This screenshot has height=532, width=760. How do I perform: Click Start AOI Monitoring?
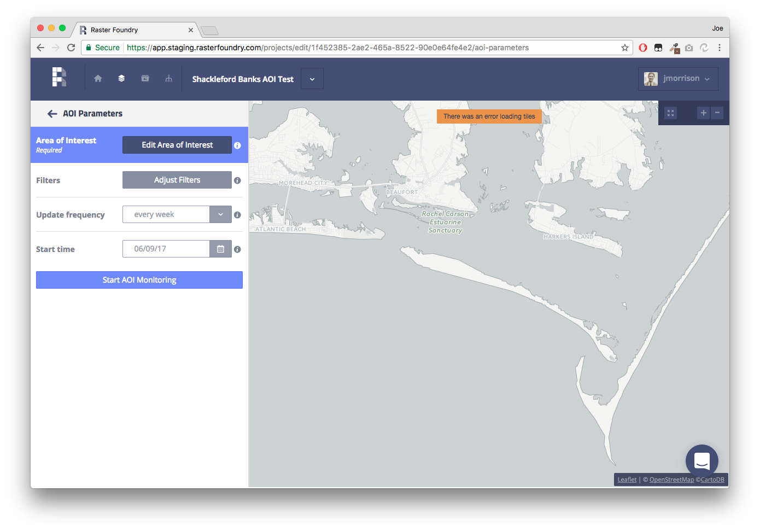point(139,279)
